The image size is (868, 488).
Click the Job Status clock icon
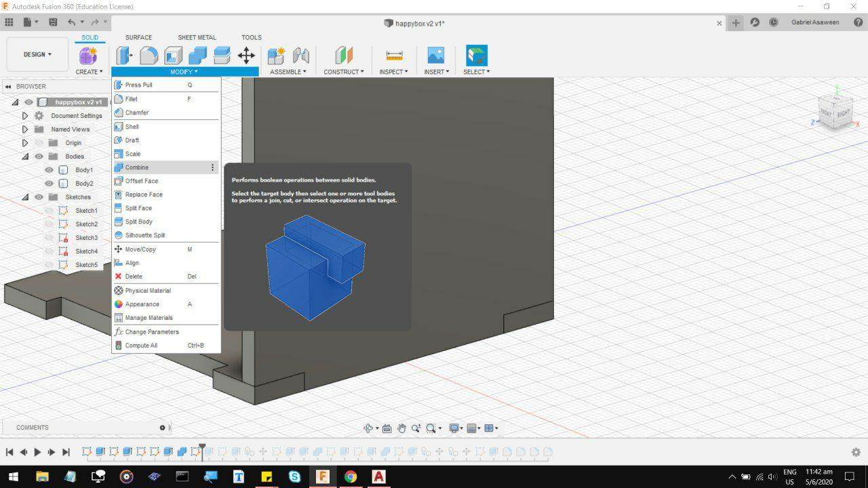coord(774,22)
